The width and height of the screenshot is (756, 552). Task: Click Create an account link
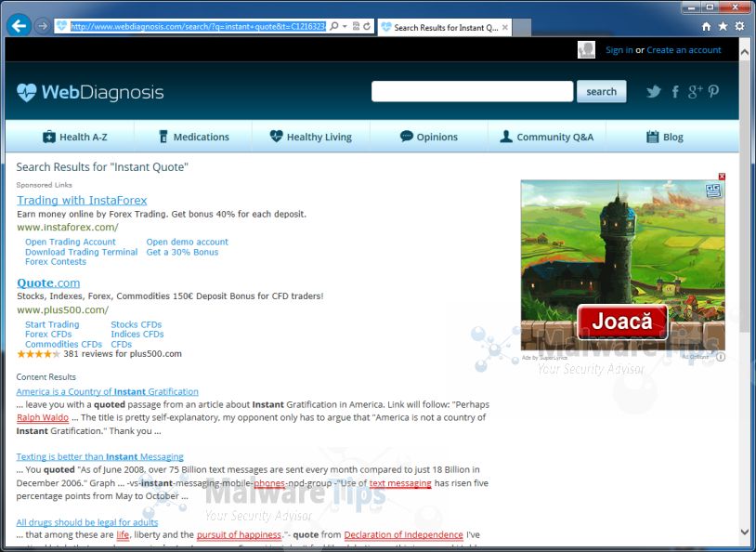684,49
